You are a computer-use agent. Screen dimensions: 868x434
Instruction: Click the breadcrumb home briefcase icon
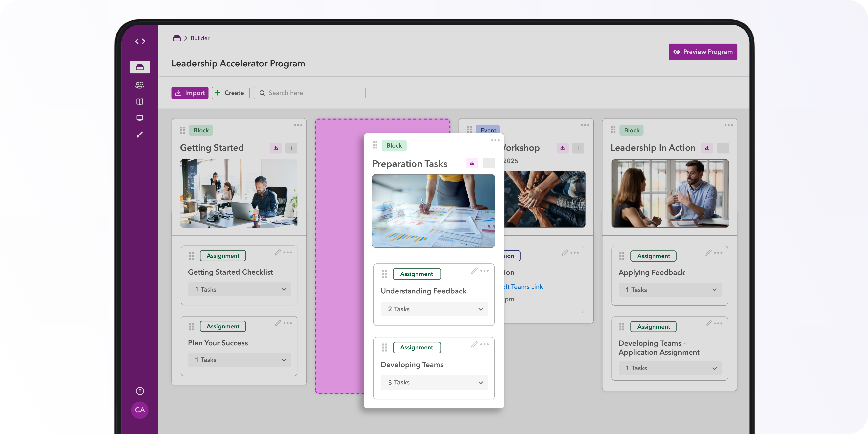point(177,38)
